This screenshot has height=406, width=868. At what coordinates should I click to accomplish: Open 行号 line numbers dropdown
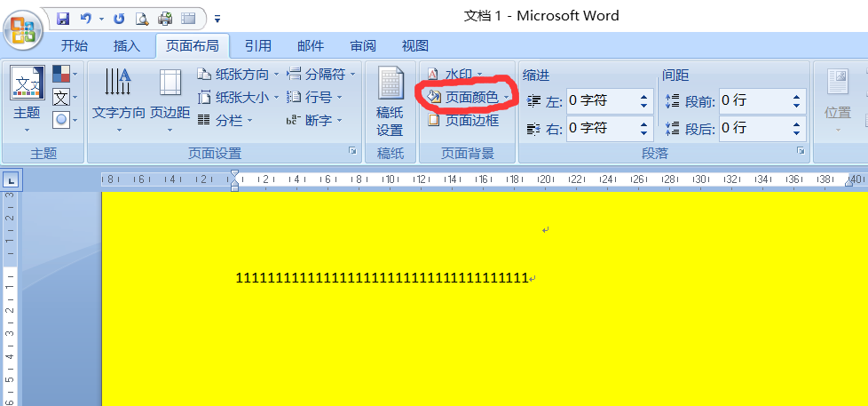point(314,98)
